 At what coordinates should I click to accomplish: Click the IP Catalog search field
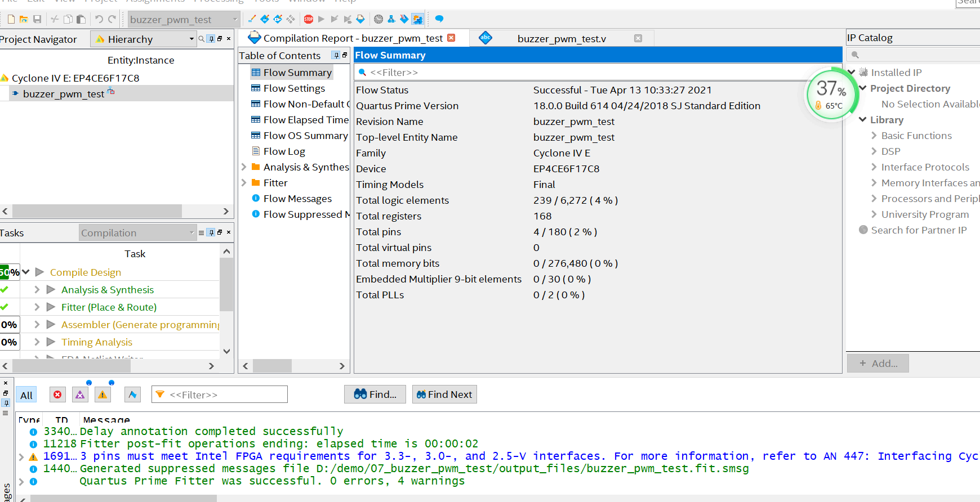click(x=914, y=55)
